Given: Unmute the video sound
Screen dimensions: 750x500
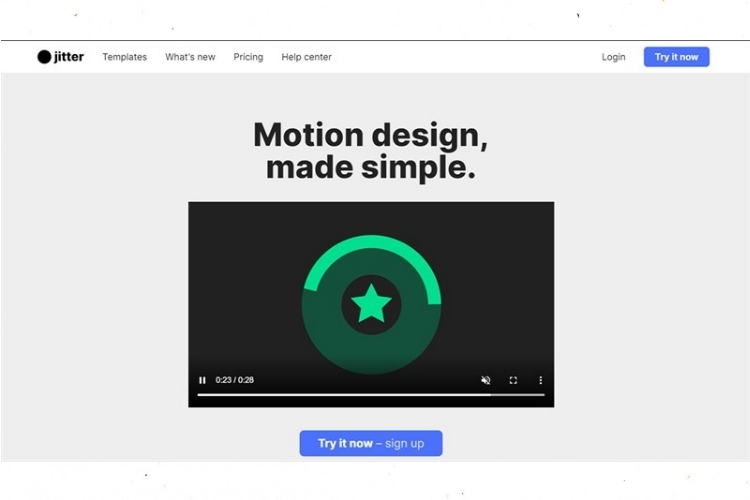Looking at the screenshot, I should tap(485, 380).
